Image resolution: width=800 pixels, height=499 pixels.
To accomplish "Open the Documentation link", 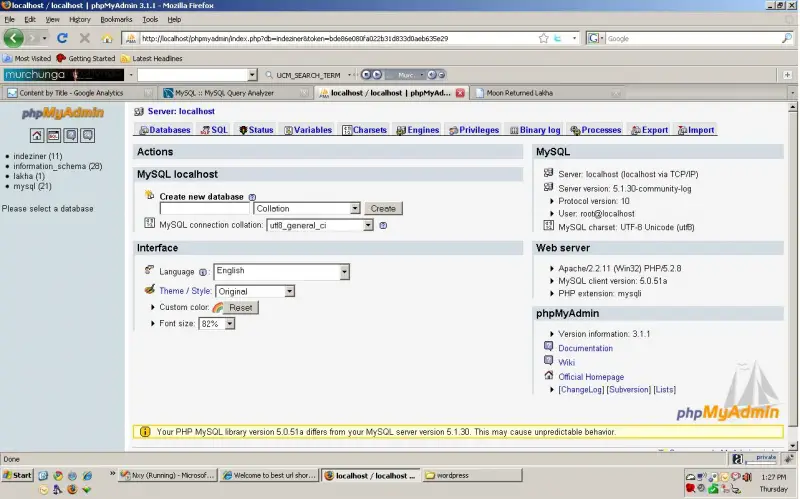I will click(585, 348).
